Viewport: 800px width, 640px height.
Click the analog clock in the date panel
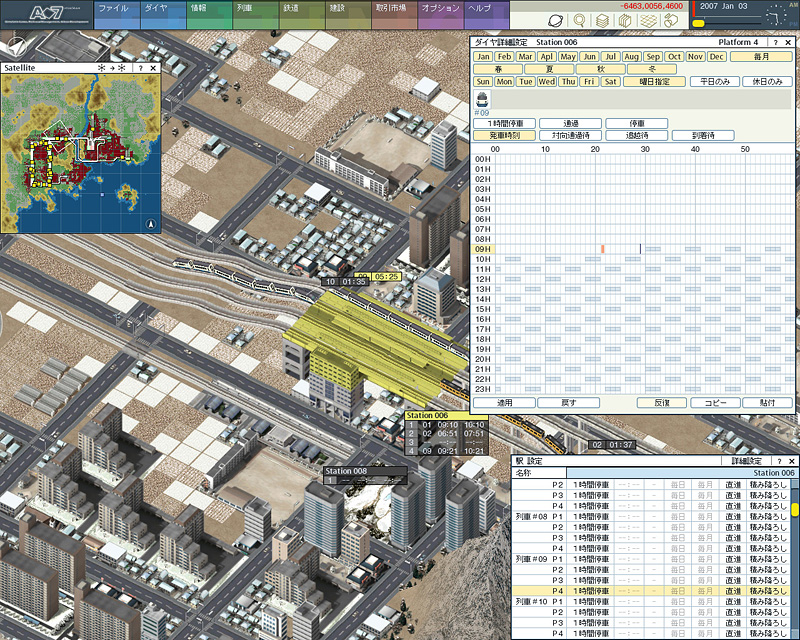(x=776, y=15)
